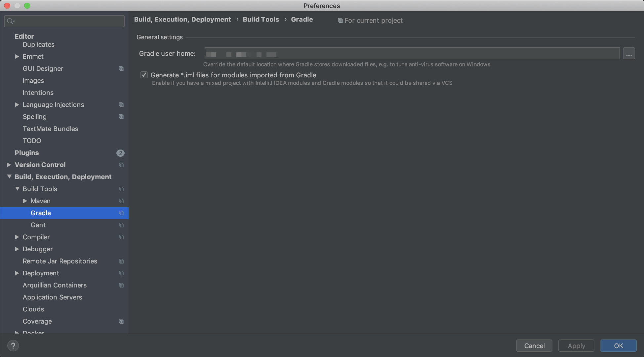Click the search magnifier icon
Image resolution: width=644 pixels, height=357 pixels.
(11, 21)
